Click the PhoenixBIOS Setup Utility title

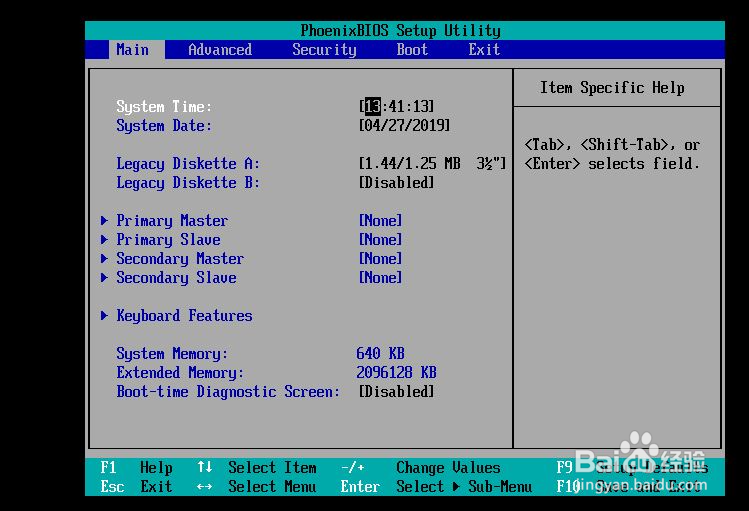(x=401, y=31)
